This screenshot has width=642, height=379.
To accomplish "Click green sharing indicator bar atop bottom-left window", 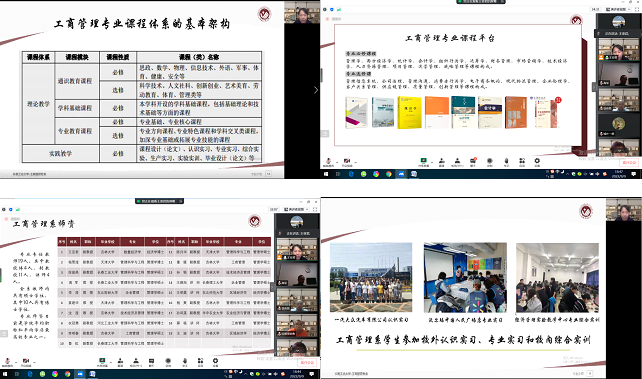I will click(159, 201).
